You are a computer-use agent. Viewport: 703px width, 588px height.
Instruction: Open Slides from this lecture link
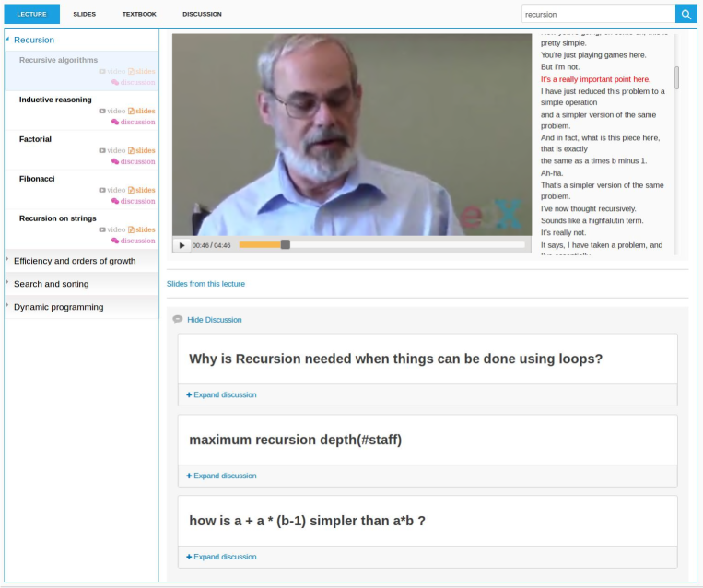pyautogui.click(x=205, y=284)
